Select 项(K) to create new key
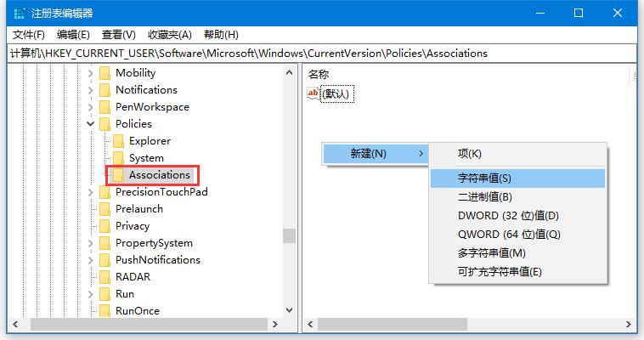The width and height of the screenshot is (644, 340). point(469,154)
